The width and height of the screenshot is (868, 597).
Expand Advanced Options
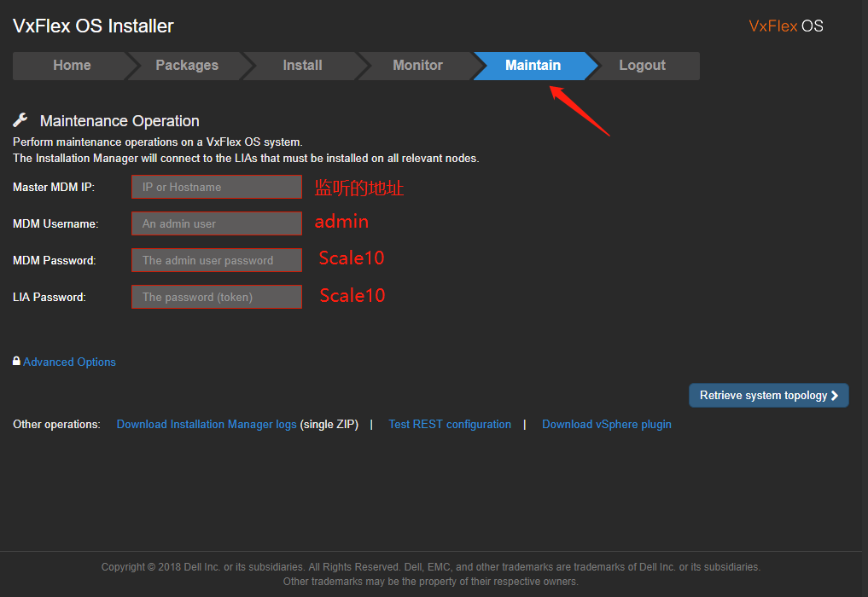69,362
